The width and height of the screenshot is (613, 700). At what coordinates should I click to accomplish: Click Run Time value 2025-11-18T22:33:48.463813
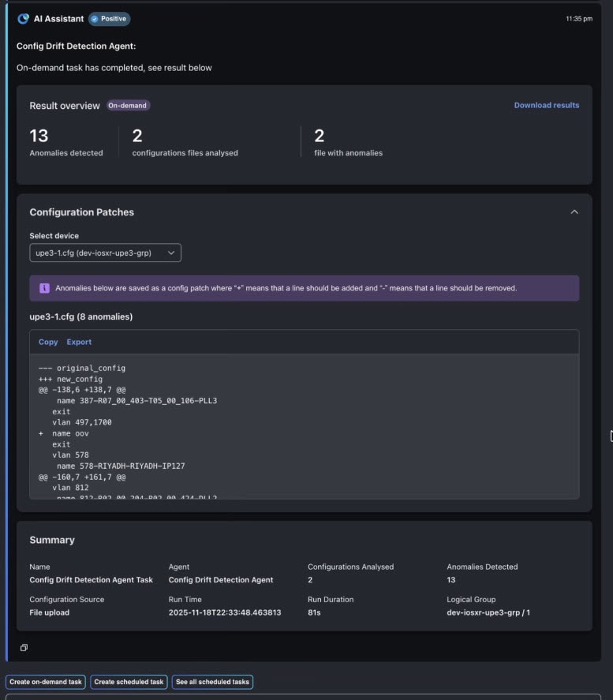coord(225,612)
